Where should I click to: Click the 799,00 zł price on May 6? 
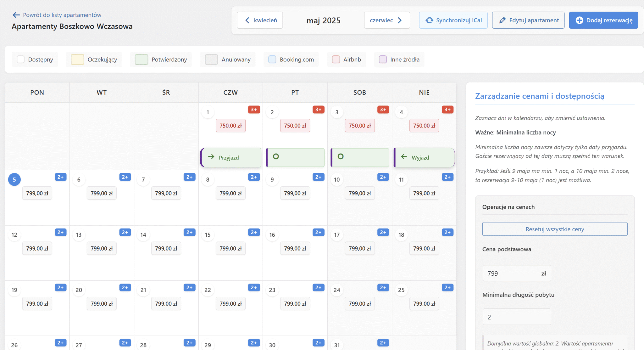pos(102,193)
